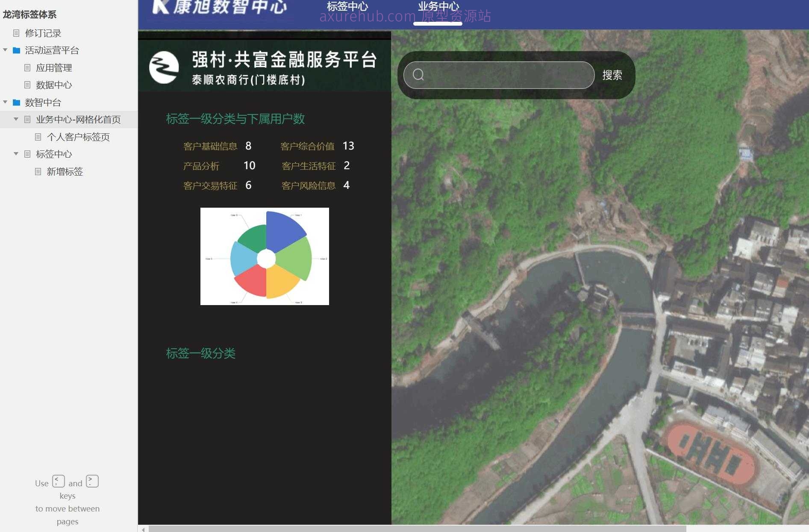Viewport: 809px width, 532px height.
Task: Click the 强村·共富金融服务平台 round logo
Action: (x=164, y=66)
